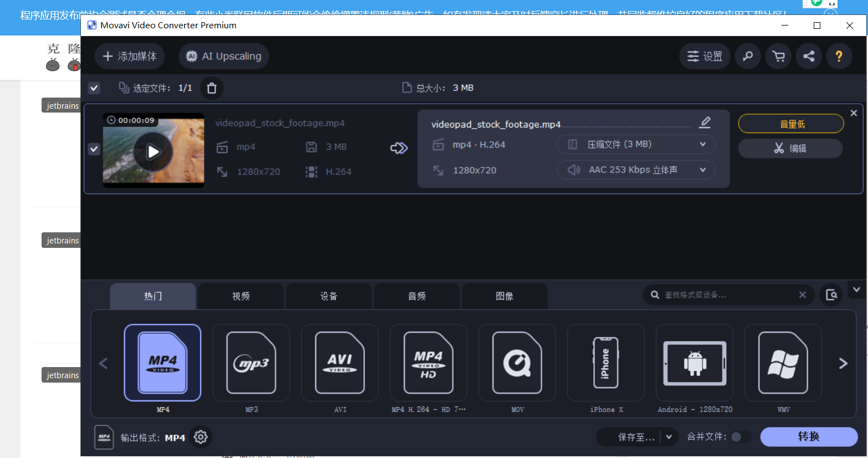Open the 设置 settings menu
Screen dimensions: 868x458
[705, 56]
